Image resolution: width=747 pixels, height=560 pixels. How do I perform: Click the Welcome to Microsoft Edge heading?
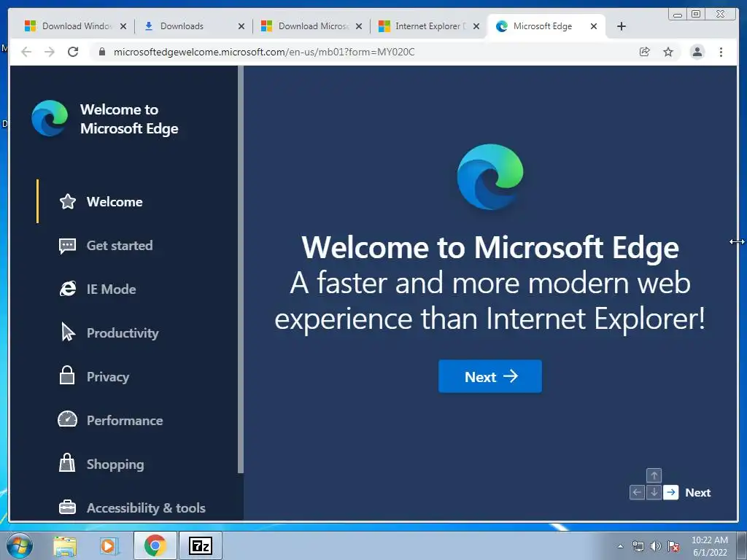pos(490,248)
